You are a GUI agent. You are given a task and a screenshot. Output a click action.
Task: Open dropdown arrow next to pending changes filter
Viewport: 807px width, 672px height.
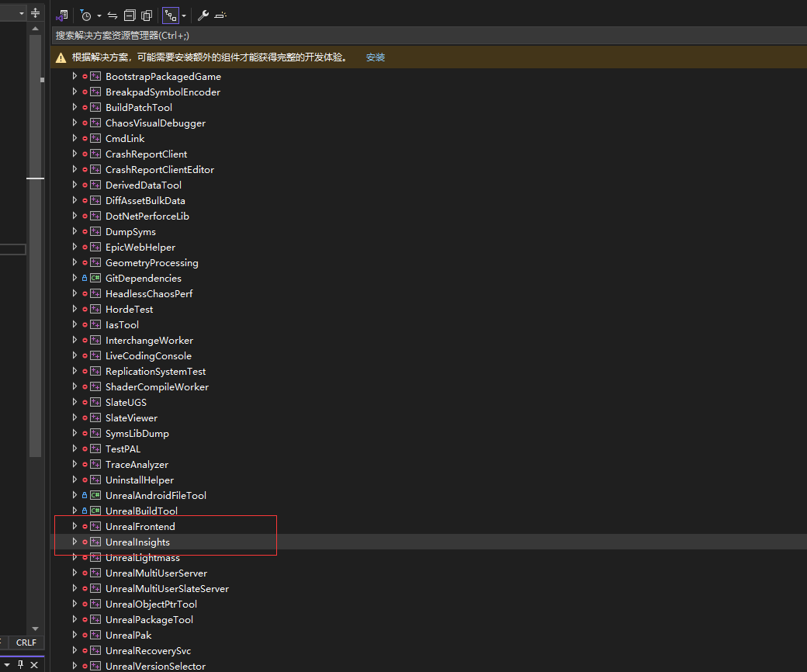(x=99, y=16)
